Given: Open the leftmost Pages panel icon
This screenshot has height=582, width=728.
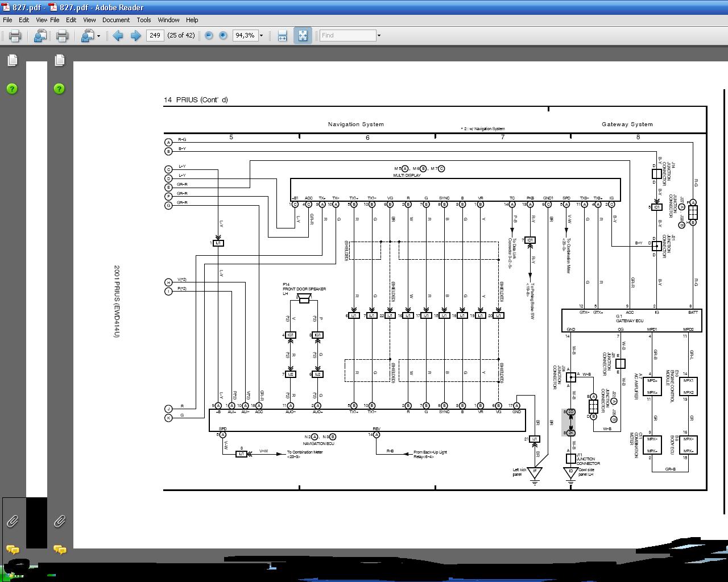Looking at the screenshot, I should (x=13, y=60).
